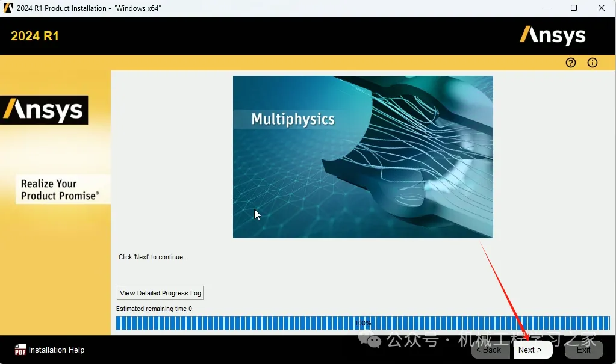Open the Installation Help link
Screen dimensions: 616x364
(x=56, y=350)
